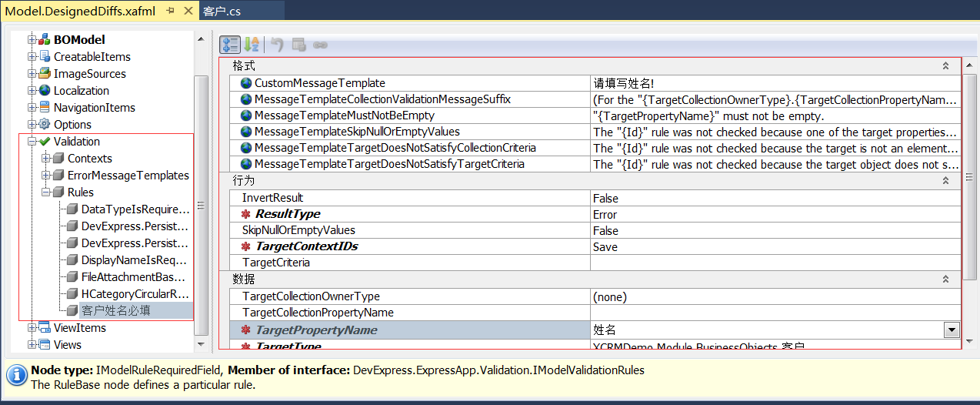Viewport: 980px width, 405px height.
Task: Open the TargetPropertyName dropdown arrow
Action: (x=952, y=330)
